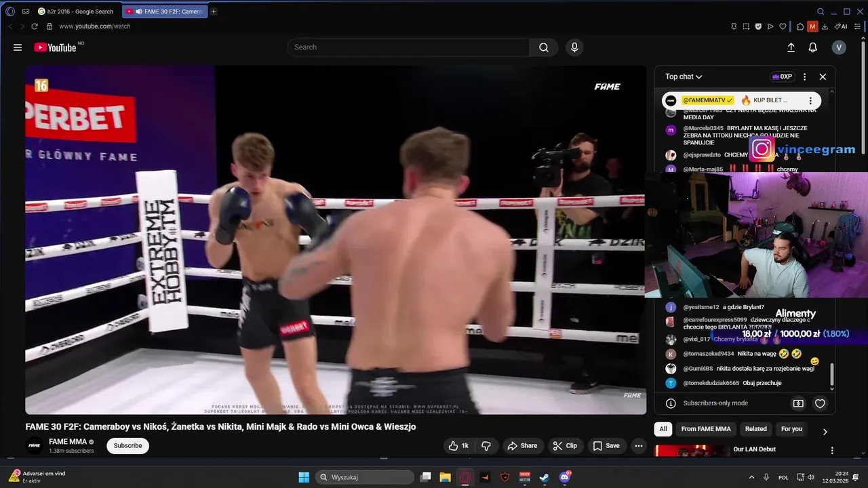Select the All filter chip
The width and height of the screenshot is (868, 488).
663,429
